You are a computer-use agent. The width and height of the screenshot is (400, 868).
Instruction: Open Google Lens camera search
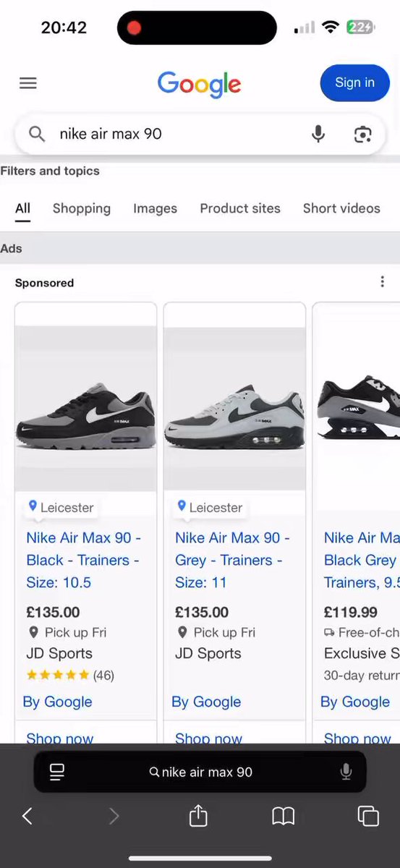tap(362, 134)
